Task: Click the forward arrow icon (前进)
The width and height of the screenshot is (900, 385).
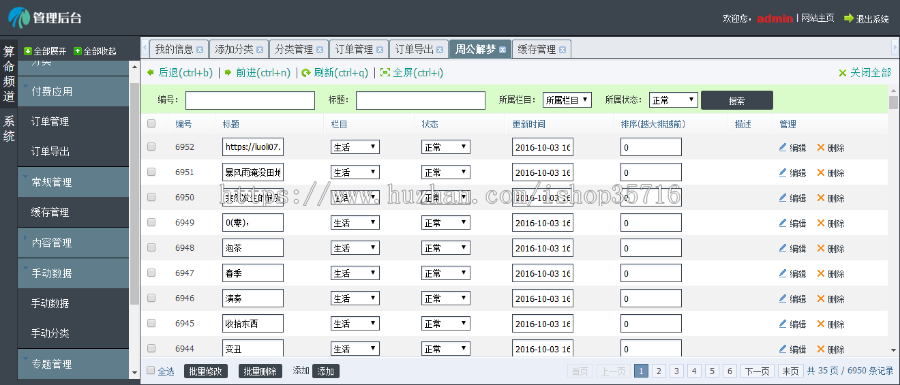Action: point(228,73)
